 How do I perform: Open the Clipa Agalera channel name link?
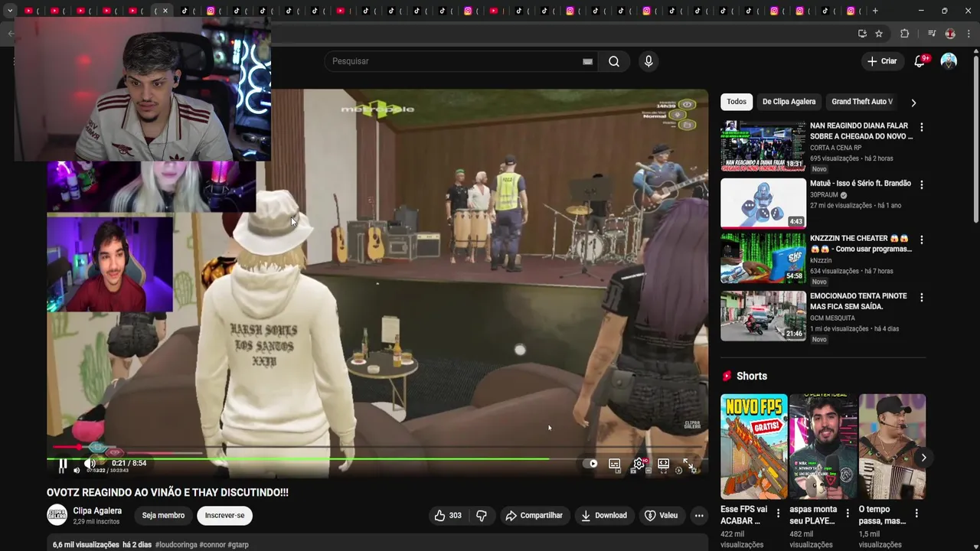97,510
